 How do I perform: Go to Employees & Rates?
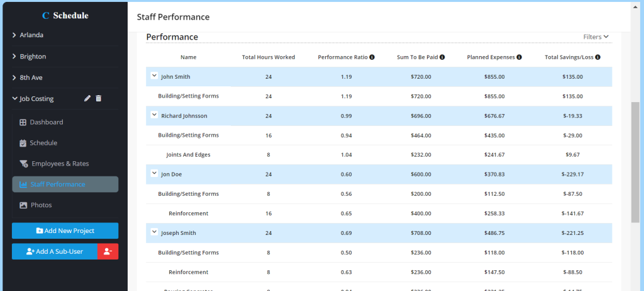click(x=60, y=164)
